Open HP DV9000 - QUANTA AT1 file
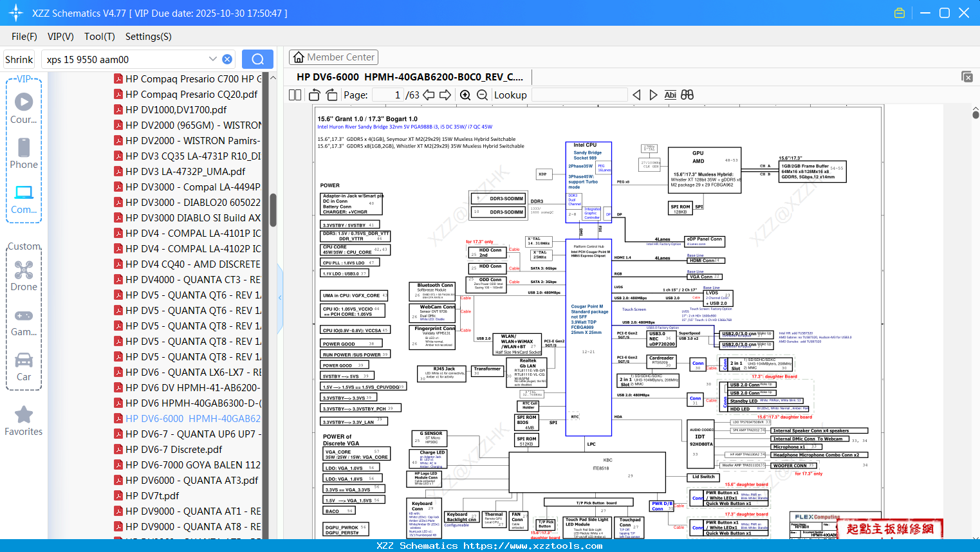 (x=187, y=511)
